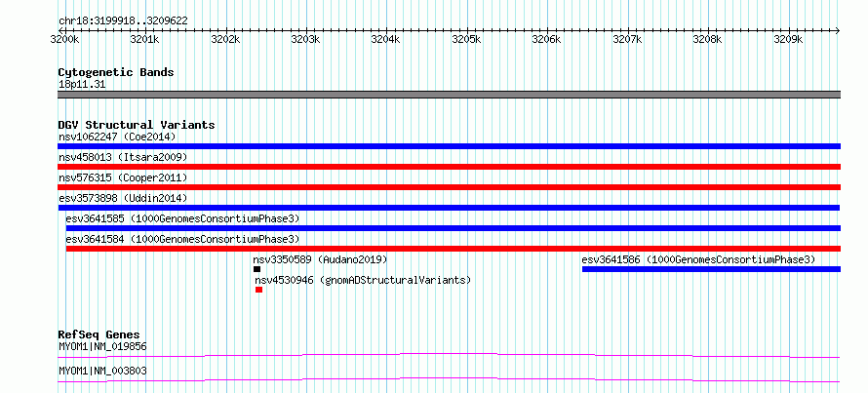Click the nsv576315 (Cooper2011) label
Viewport: 868px width, 393px height.
[123, 177]
